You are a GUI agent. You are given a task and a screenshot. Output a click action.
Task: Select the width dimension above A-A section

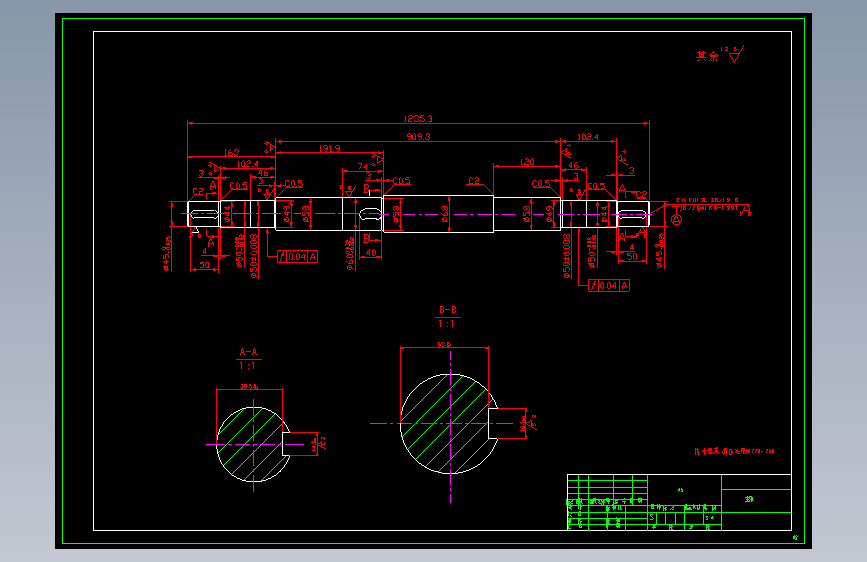(x=249, y=387)
